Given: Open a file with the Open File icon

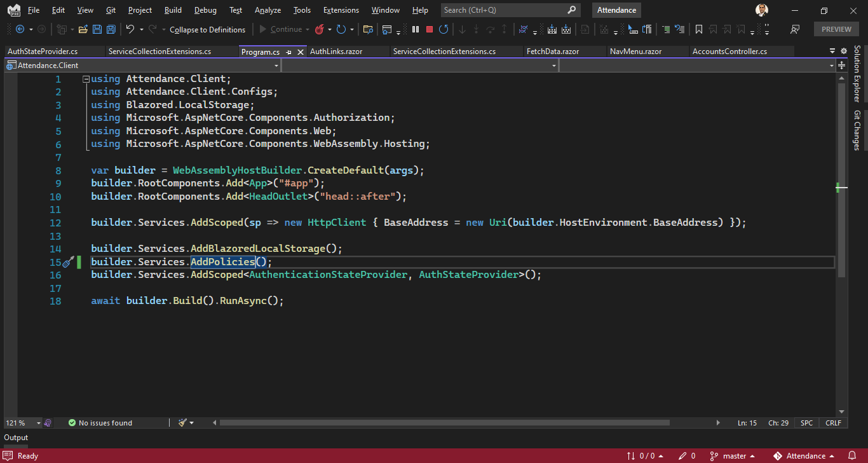Looking at the screenshot, I should point(83,29).
